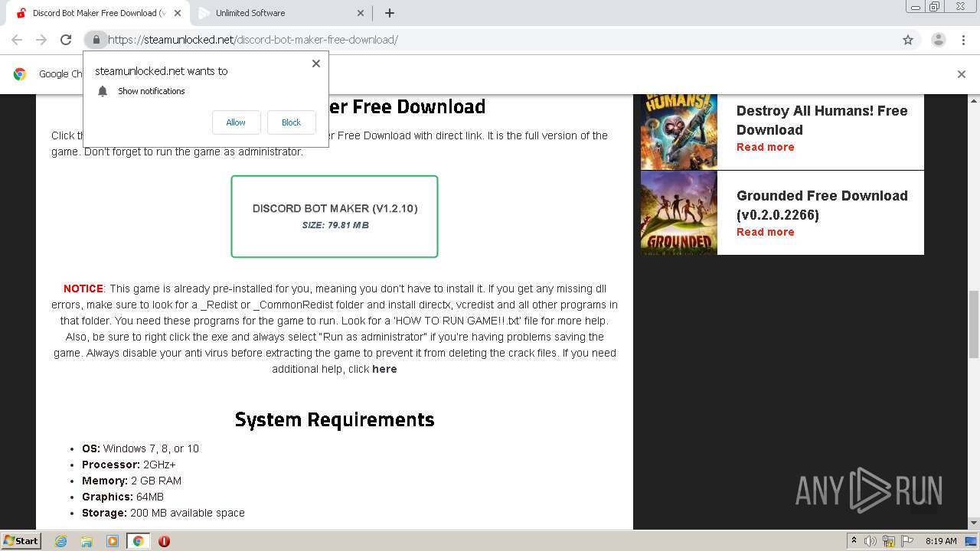Open the site padlock info icon
Image resolution: width=980 pixels, height=551 pixels.
[96, 40]
